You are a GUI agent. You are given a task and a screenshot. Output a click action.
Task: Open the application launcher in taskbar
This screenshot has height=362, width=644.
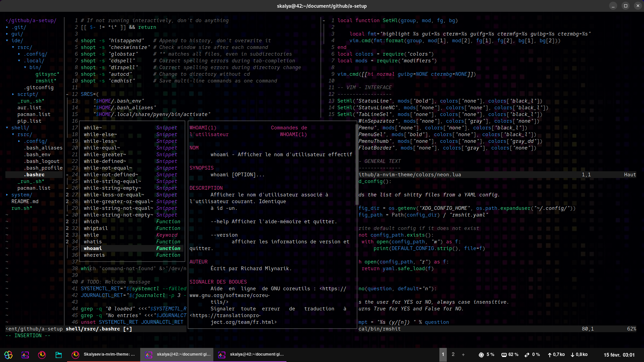coord(8,355)
